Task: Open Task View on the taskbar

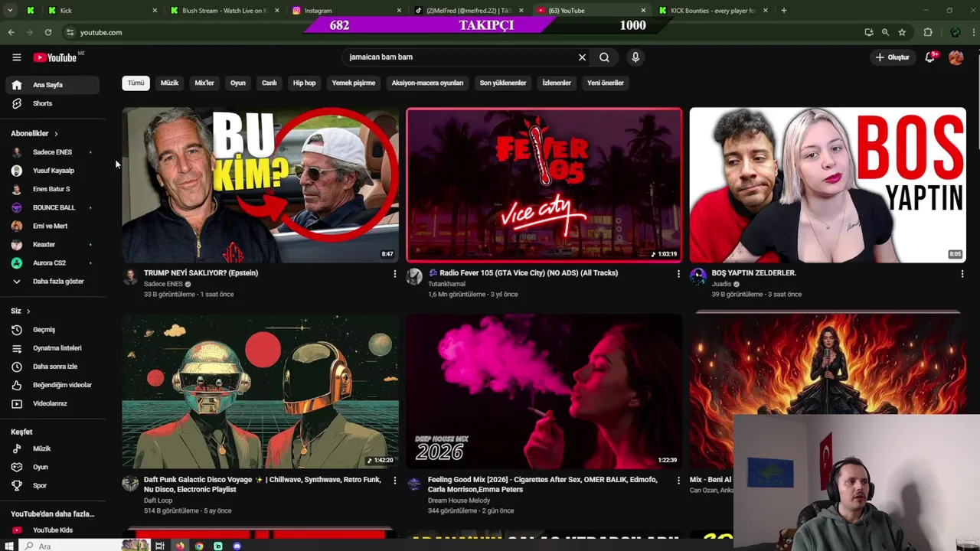Action: click(159, 546)
